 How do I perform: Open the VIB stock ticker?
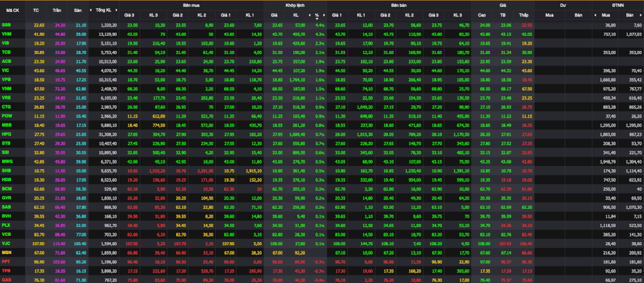coord(6,43)
